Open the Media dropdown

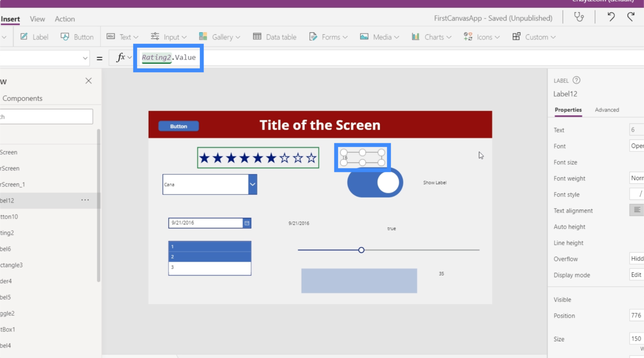point(379,37)
